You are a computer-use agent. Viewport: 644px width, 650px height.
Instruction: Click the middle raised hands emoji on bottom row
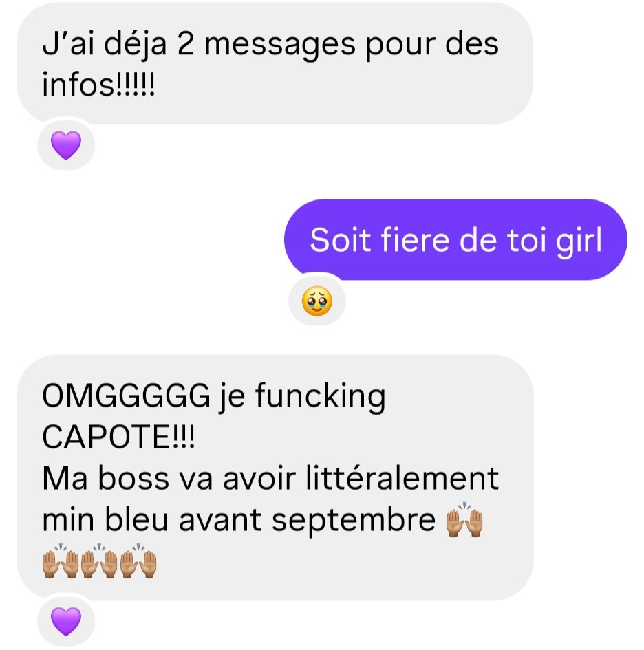pos(100,561)
